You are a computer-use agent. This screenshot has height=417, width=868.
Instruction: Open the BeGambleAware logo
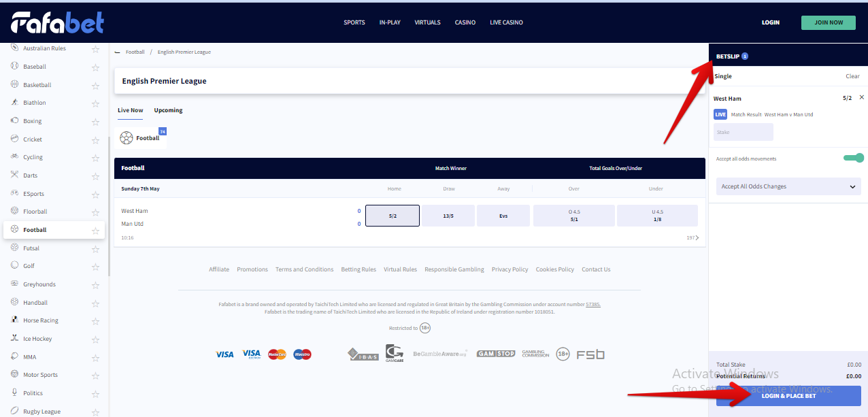click(440, 354)
